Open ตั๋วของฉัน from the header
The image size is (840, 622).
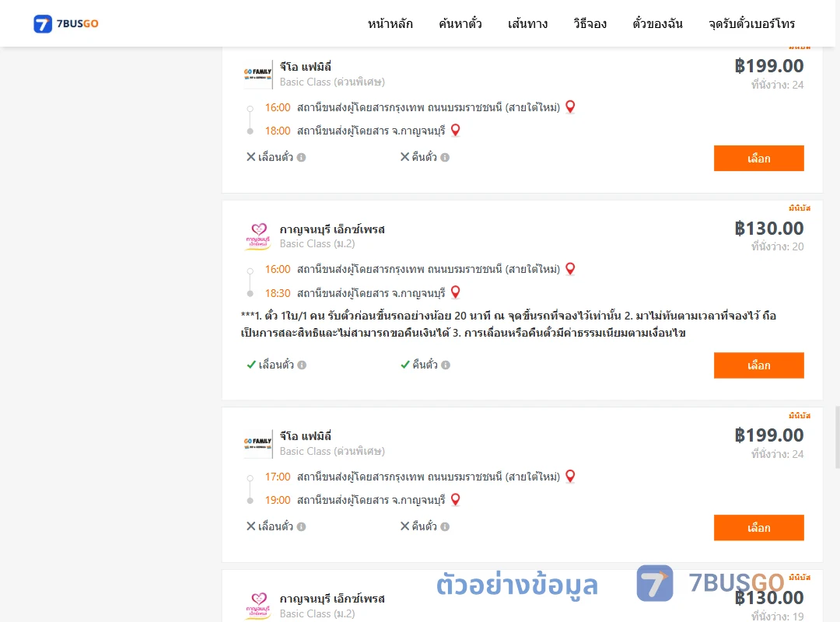click(657, 23)
